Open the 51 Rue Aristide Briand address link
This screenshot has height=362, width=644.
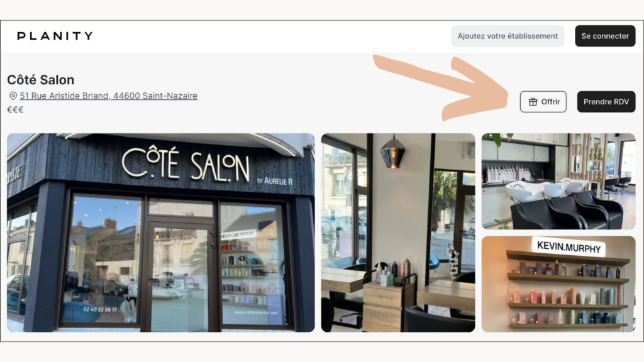pyautogui.click(x=108, y=96)
